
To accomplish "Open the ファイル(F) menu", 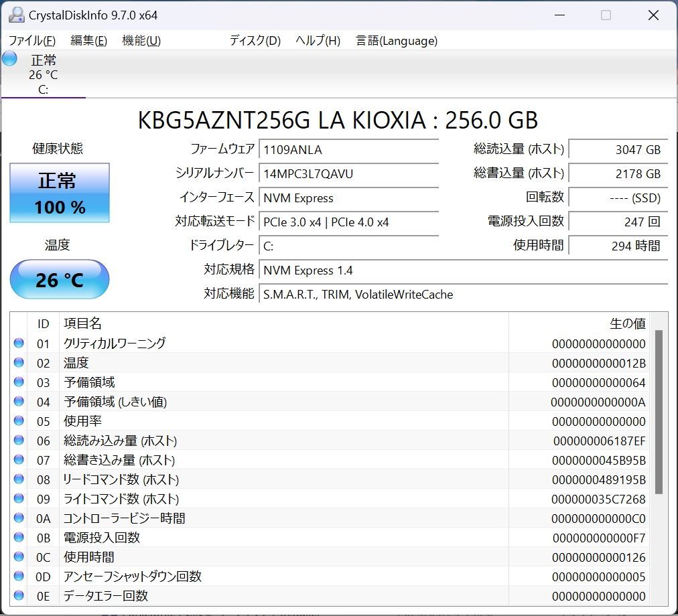I will coord(31,40).
